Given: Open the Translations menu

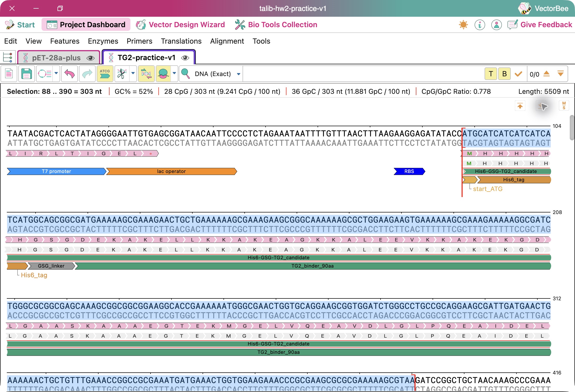Looking at the screenshot, I should (181, 41).
